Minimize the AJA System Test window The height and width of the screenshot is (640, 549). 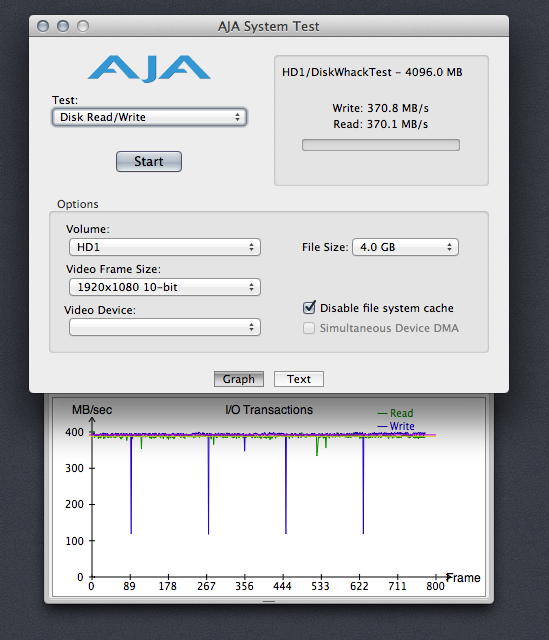[63, 26]
